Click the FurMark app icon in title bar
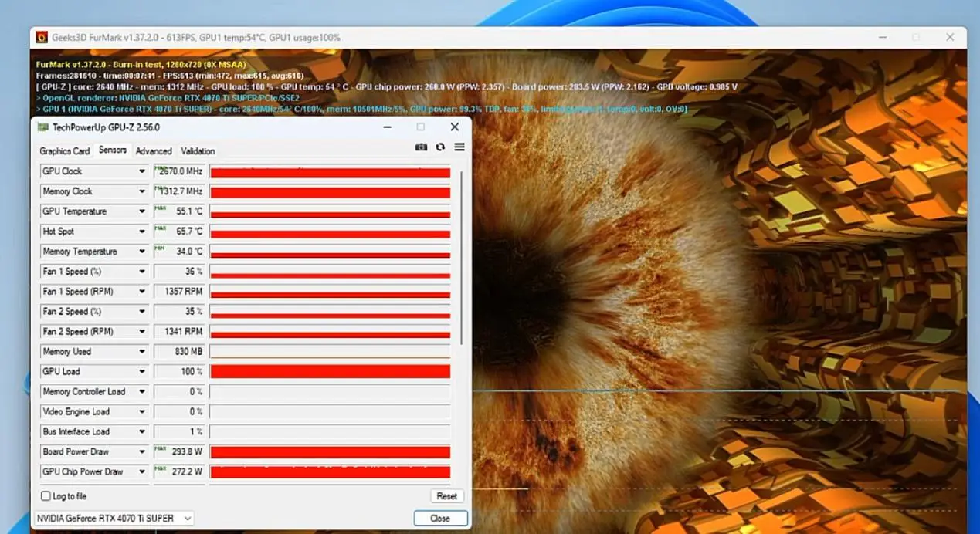This screenshot has height=534, width=980. pyautogui.click(x=42, y=37)
